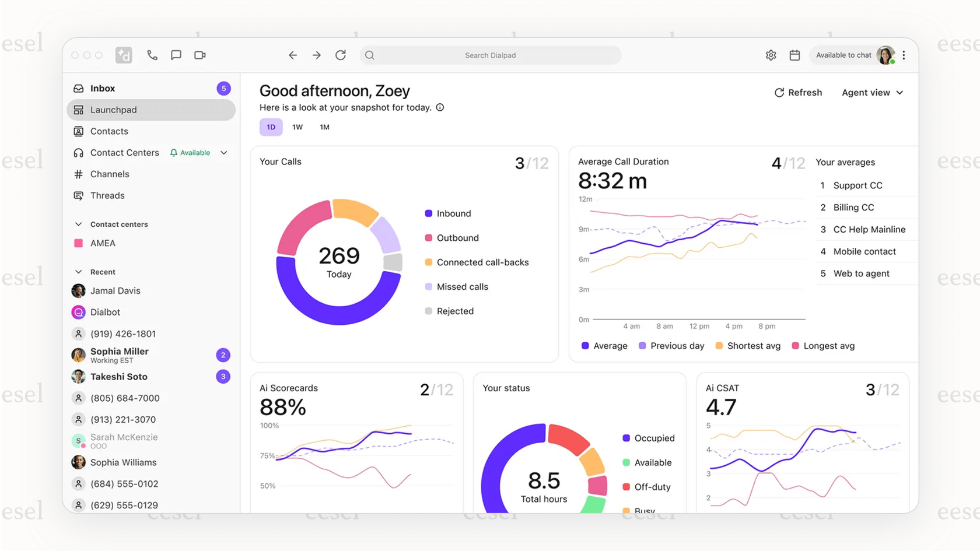
Task: Toggle the Previous day line in Average Call Duration
Action: click(x=671, y=345)
